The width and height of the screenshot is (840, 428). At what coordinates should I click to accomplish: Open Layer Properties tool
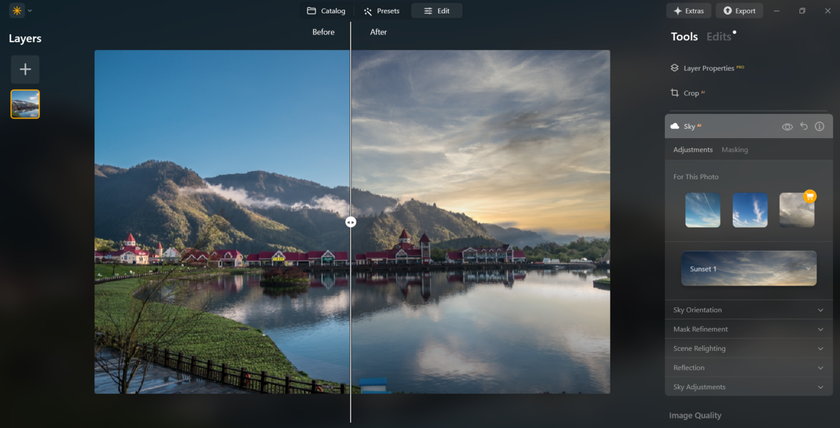[707, 68]
